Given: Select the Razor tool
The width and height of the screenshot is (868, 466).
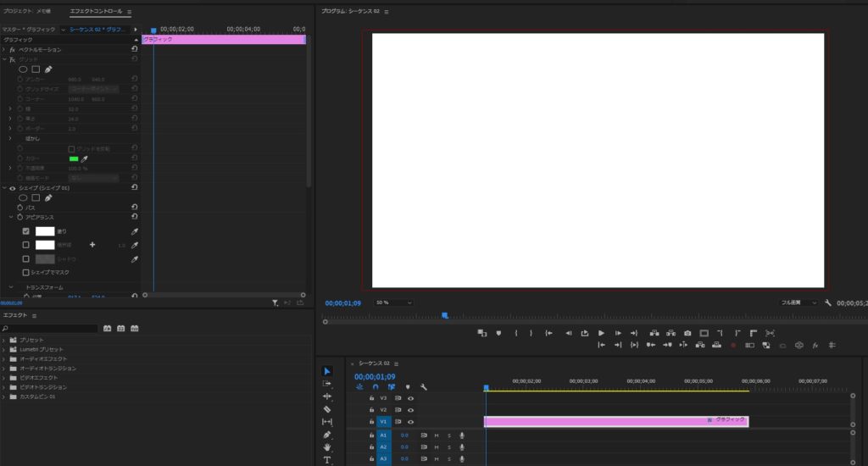Looking at the screenshot, I should click(x=327, y=409).
